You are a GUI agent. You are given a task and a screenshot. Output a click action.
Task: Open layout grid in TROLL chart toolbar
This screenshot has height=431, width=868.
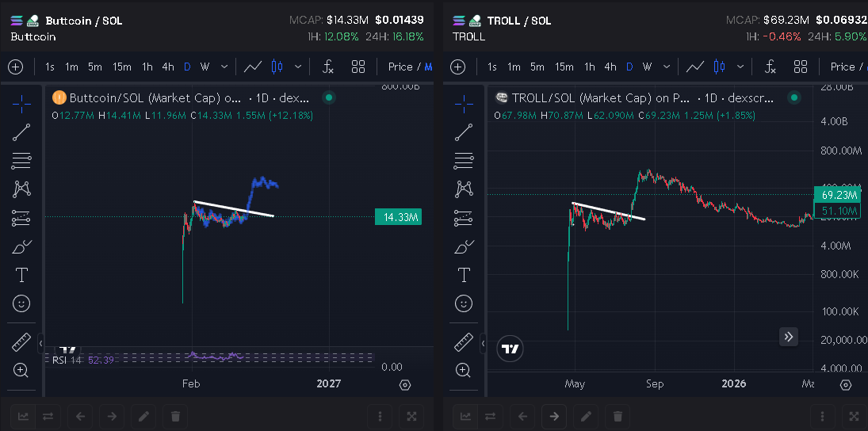pyautogui.click(x=801, y=67)
